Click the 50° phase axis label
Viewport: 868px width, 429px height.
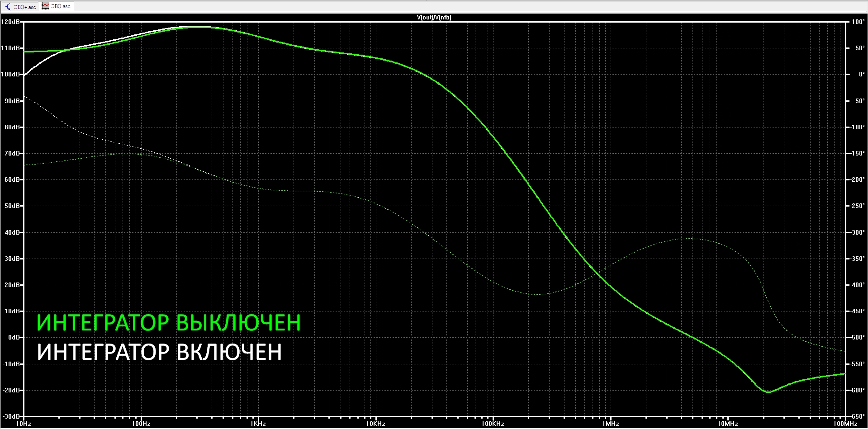pos(859,48)
